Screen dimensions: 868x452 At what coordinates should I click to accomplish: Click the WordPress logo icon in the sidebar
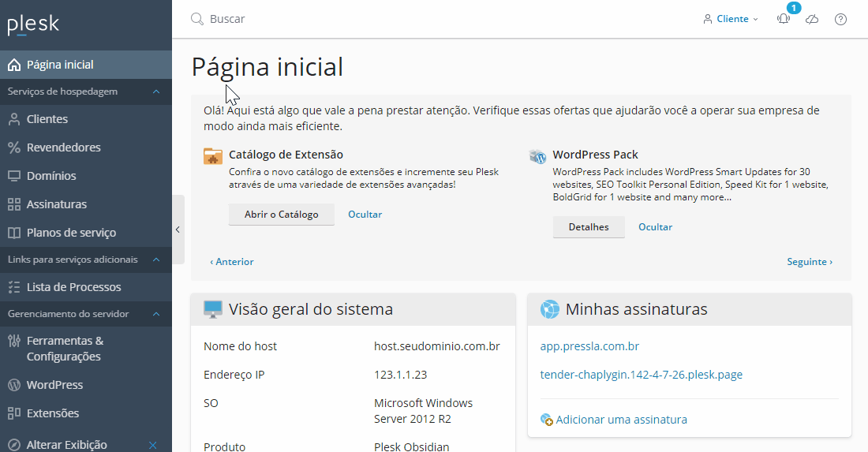[x=14, y=384]
